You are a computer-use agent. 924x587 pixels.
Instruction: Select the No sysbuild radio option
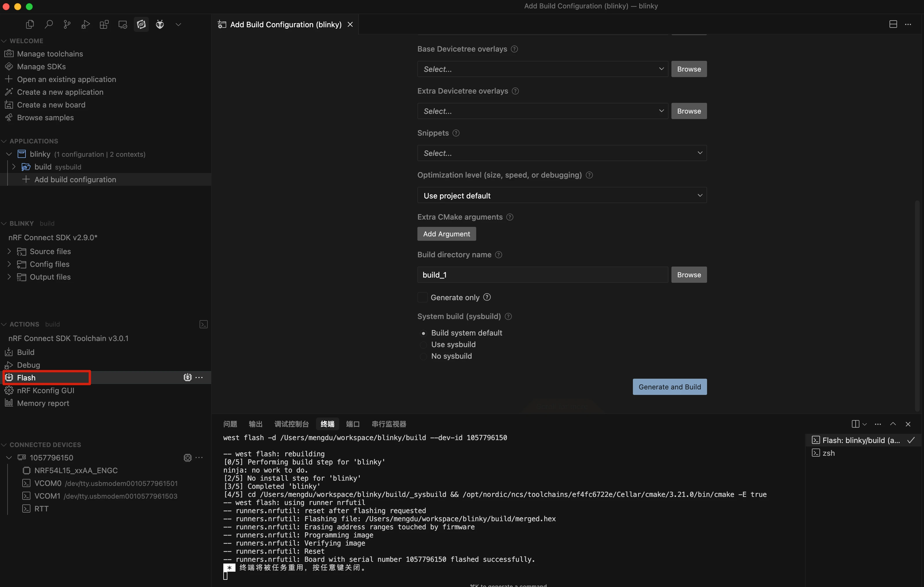coord(423,356)
